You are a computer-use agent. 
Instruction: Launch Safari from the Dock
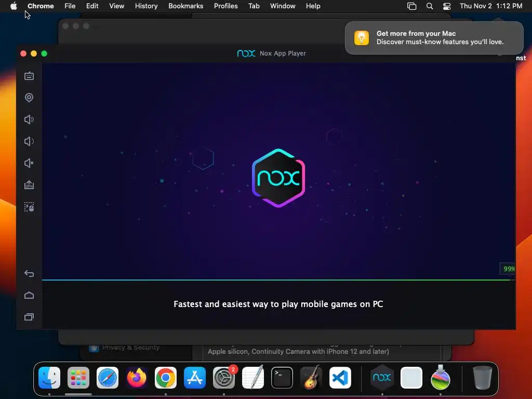108,378
